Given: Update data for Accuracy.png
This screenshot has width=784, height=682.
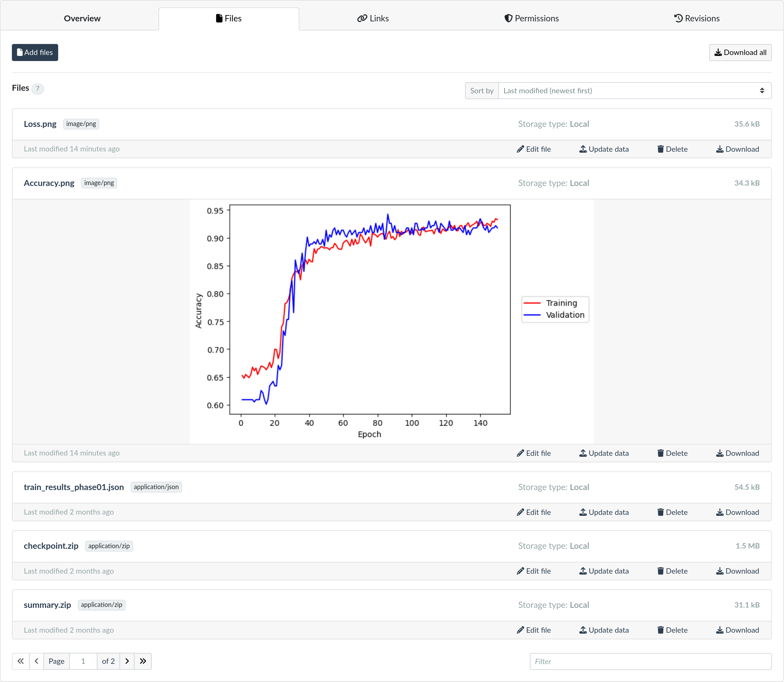Looking at the screenshot, I should pos(604,453).
